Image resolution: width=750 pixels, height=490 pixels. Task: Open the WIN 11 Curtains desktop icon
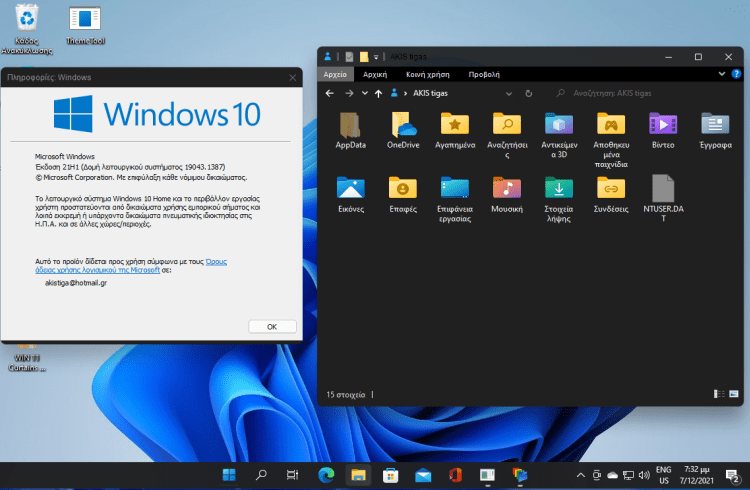point(27,358)
